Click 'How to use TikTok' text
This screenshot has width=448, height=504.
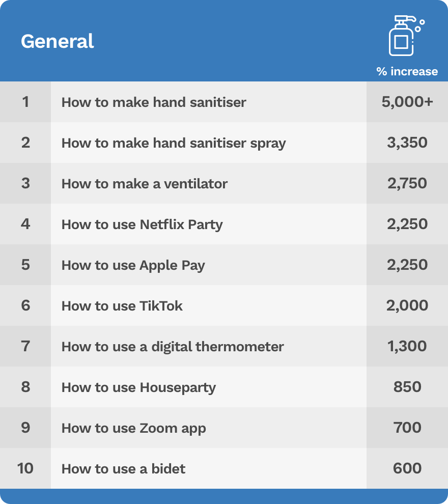(122, 306)
